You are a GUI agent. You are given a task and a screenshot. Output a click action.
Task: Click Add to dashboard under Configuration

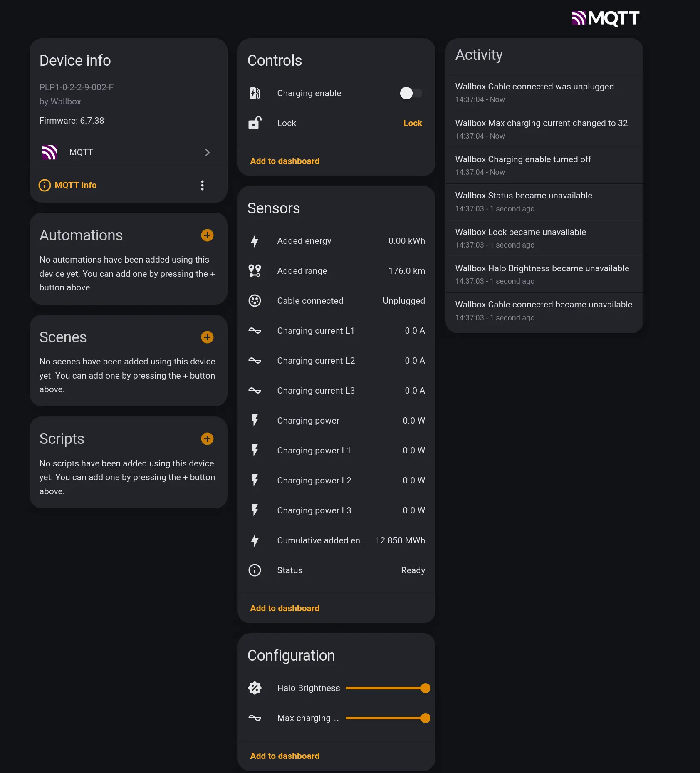(285, 756)
